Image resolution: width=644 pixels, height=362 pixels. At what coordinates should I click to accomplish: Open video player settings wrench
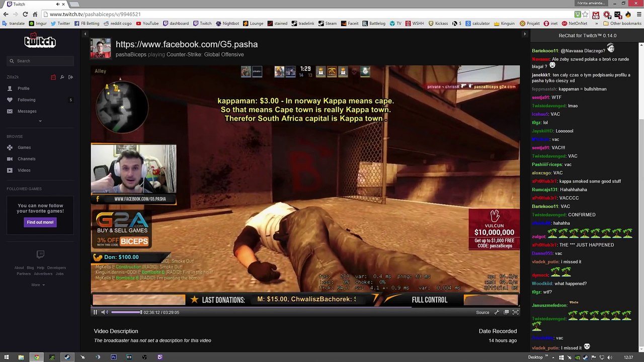click(497, 312)
